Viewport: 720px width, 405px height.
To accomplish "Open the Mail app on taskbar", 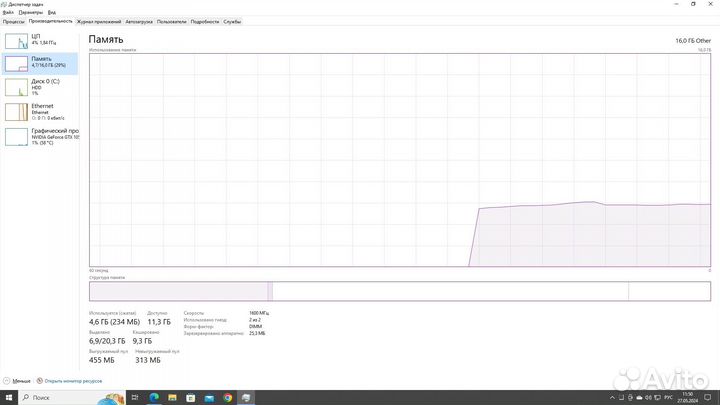I will [x=209, y=397].
